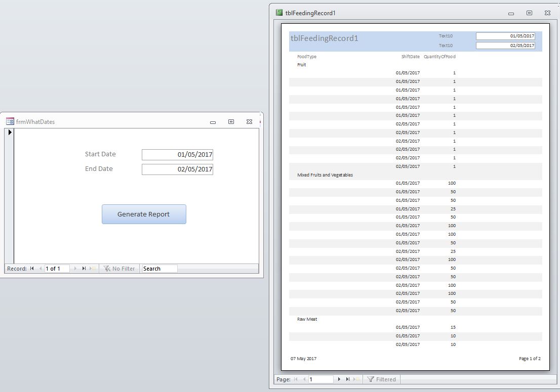Go to last record in frmWhatDates
The height and width of the screenshot is (392, 560).
pos(84,269)
